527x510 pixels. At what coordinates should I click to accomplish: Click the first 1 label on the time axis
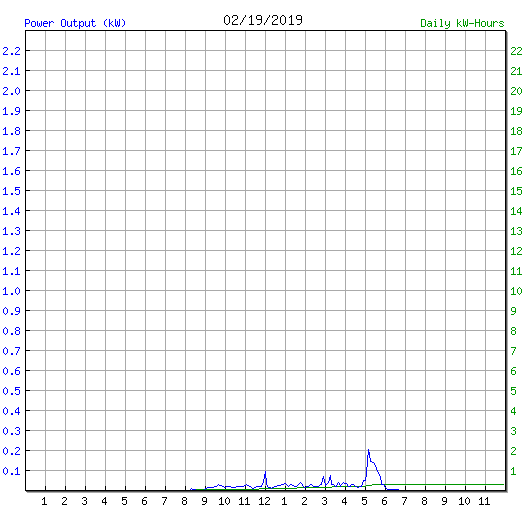tap(44, 501)
